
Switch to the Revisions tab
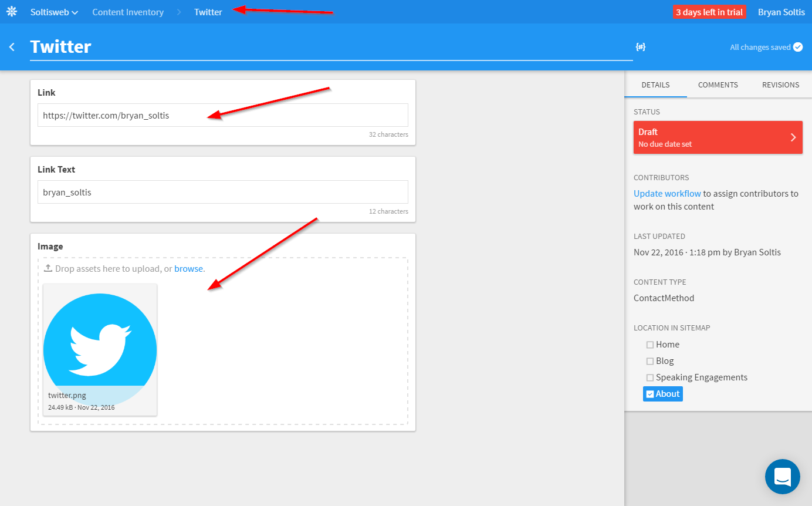pyautogui.click(x=780, y=85)
